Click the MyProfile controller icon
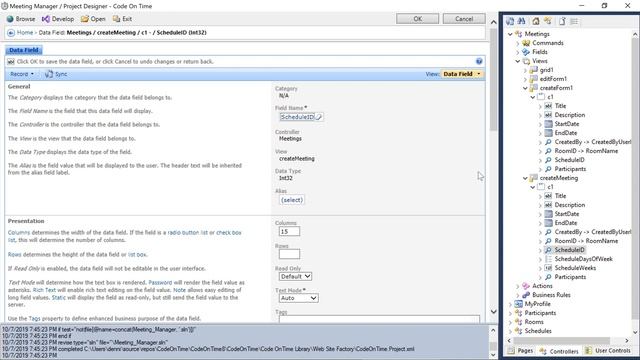 [518, 304]
